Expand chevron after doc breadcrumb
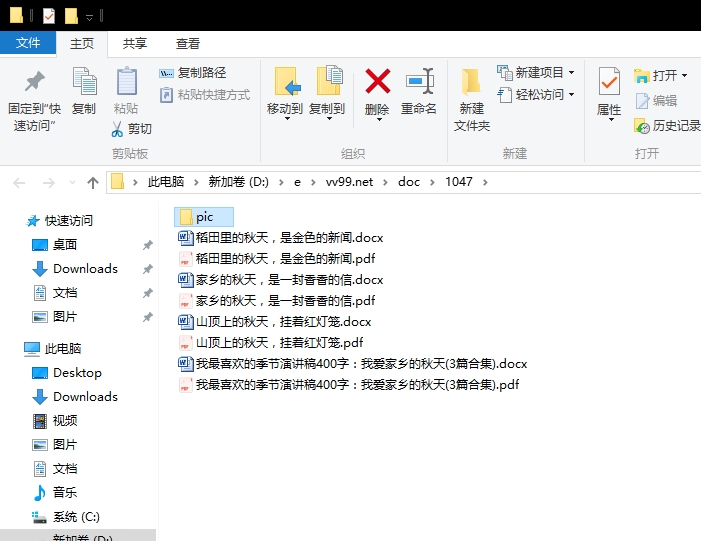This screenshot has height=541, width=701. [x=432, y=182]
